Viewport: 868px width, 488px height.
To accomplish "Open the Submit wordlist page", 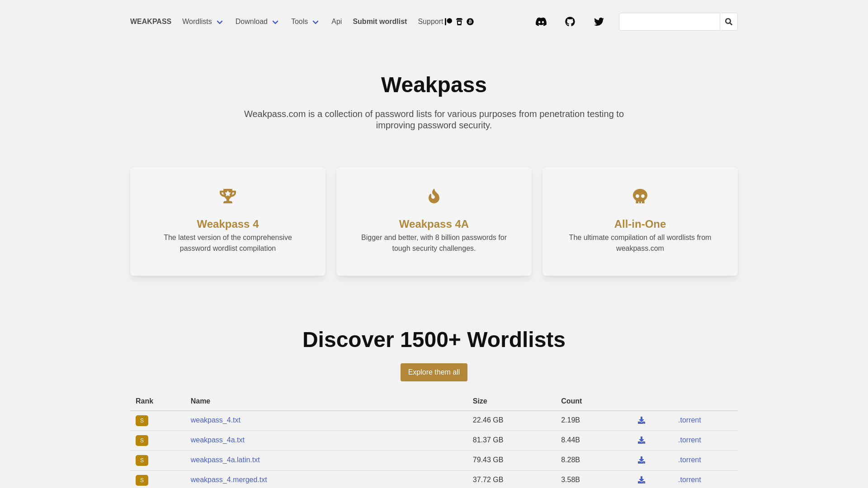I will point(380,22).
